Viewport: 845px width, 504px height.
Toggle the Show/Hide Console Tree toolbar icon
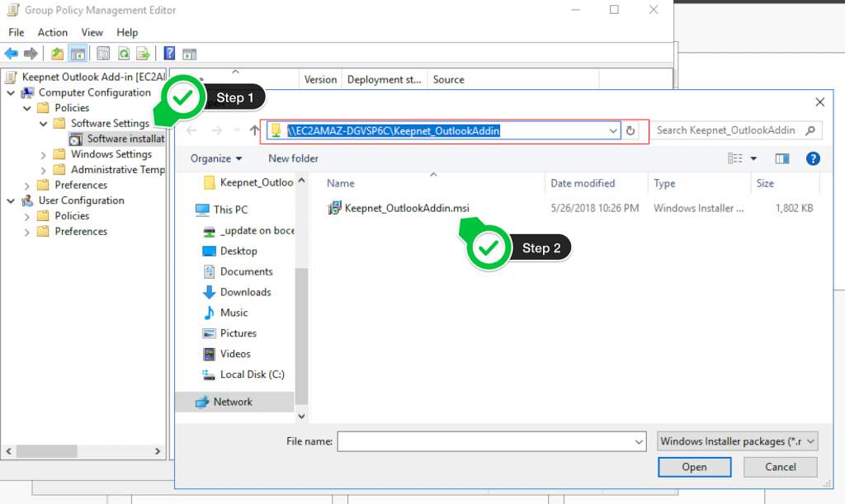[78, 54]
